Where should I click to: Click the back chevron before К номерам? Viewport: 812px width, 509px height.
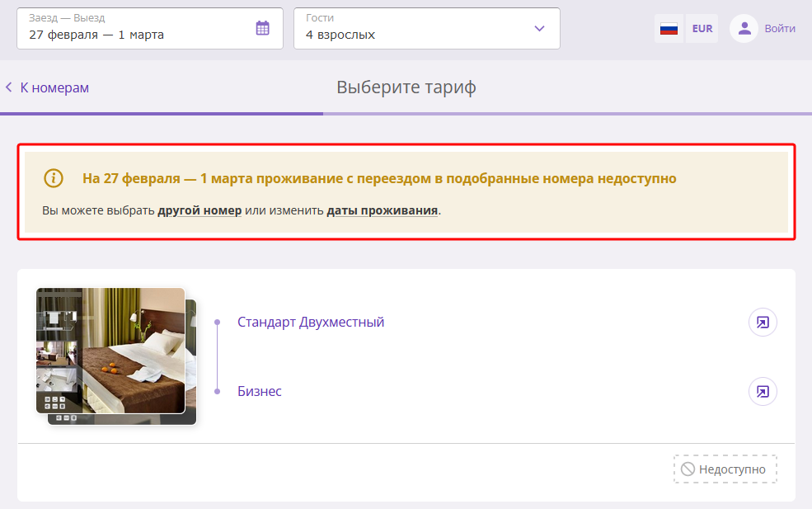(9, 87)
